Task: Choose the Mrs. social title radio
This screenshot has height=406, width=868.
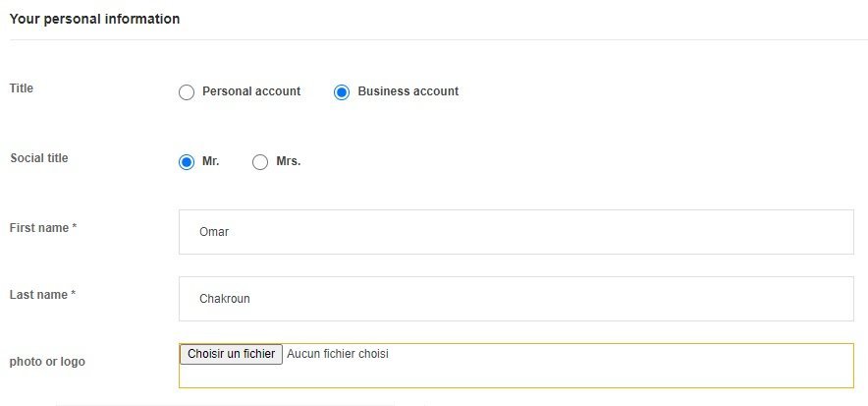Action: [260, 162]
